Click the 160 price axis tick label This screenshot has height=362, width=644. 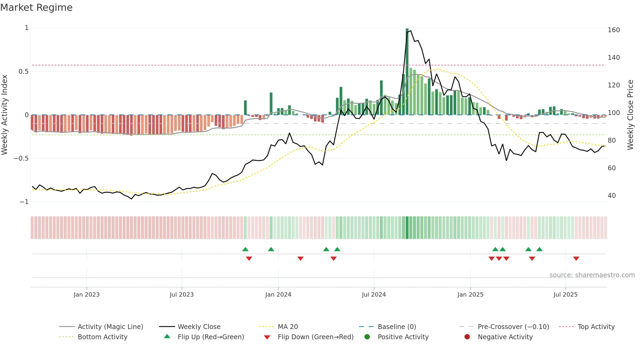(614, 30)
